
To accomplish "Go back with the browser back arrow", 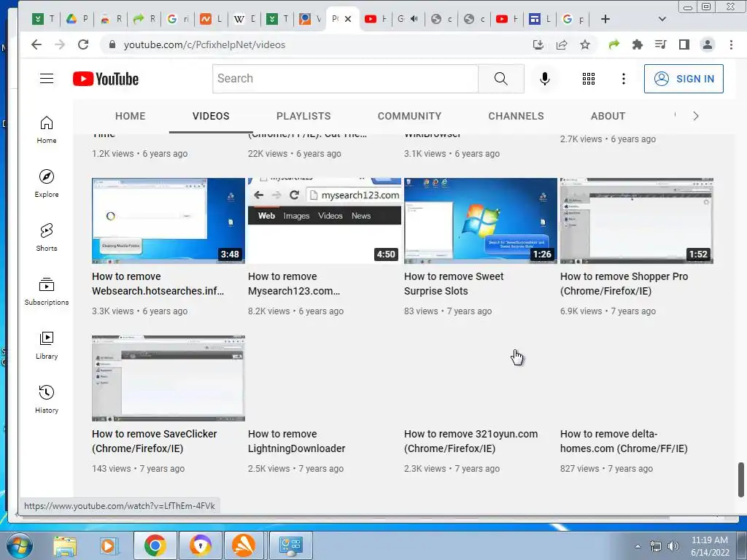I will (x=36, y=44).
